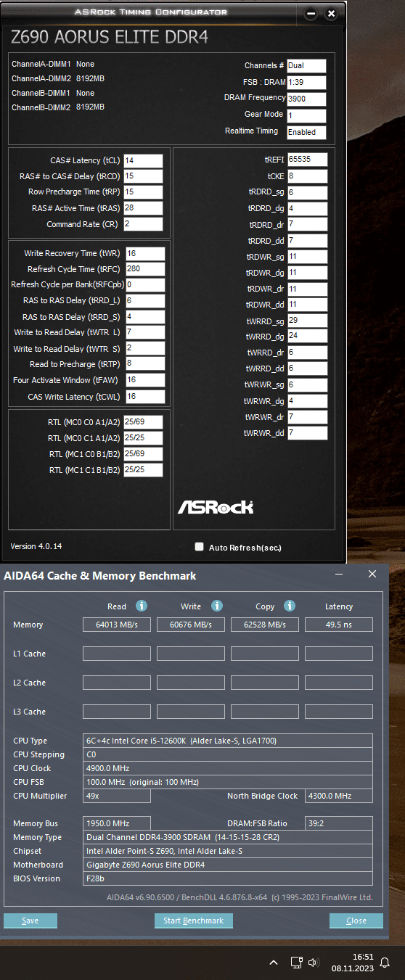Viewport: 405px width, 980px height.
Task: Open the notification bell in taskbar
Action: click(385, 963)
